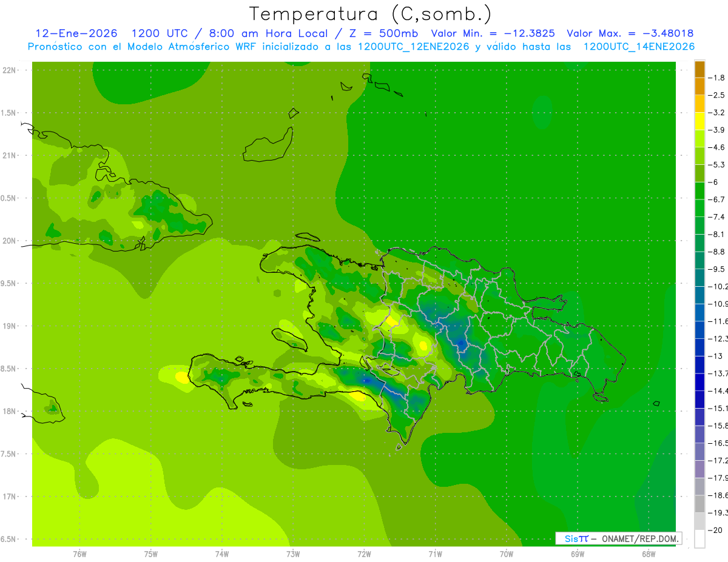This screenshot has height=562, width=728.
Task: Select '1200UTC_14ENE2026' valid-until time text
Action: coord(639,47)
